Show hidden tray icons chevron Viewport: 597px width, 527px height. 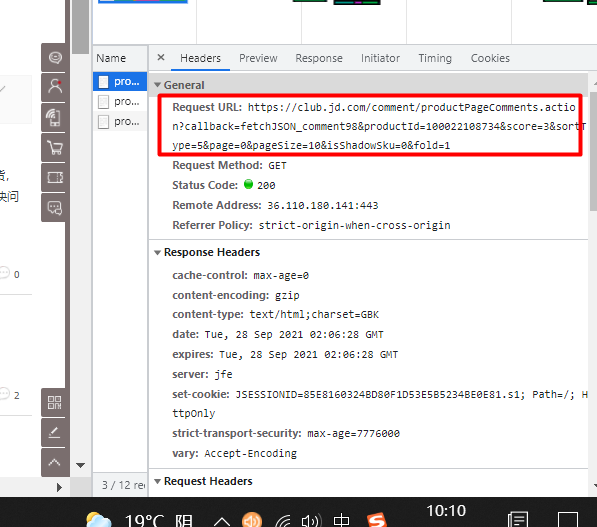[222, 521]
